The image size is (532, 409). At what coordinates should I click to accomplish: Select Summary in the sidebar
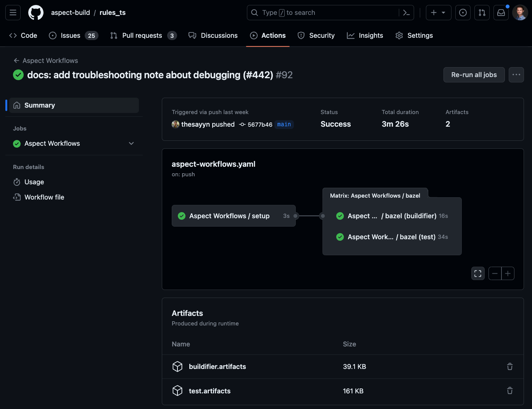pos(74,105)
